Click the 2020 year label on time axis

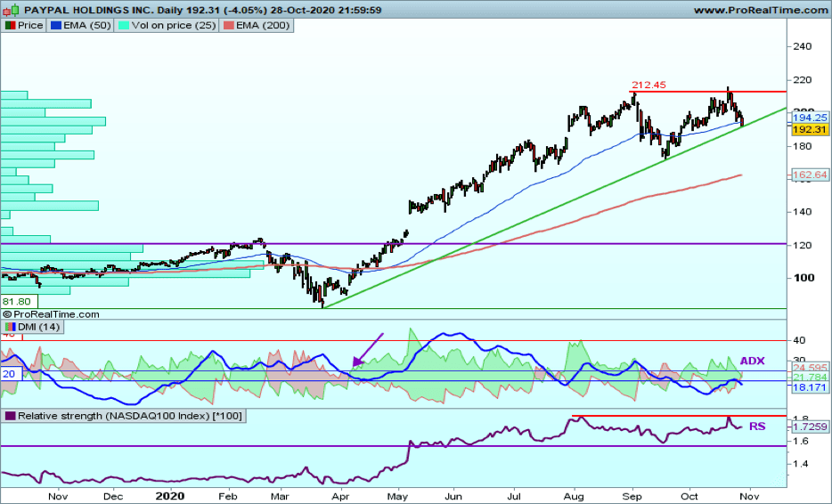click(x=170, y=496)
